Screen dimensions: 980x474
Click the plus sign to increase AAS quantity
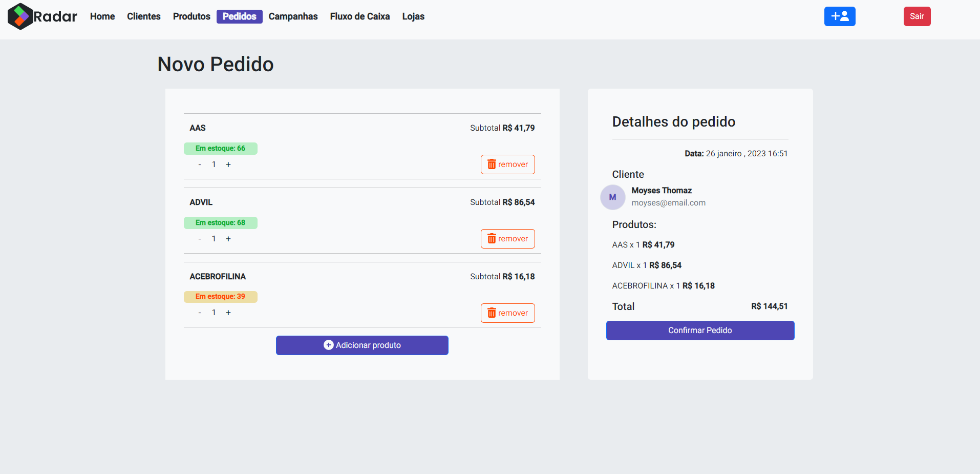(228, 164)
